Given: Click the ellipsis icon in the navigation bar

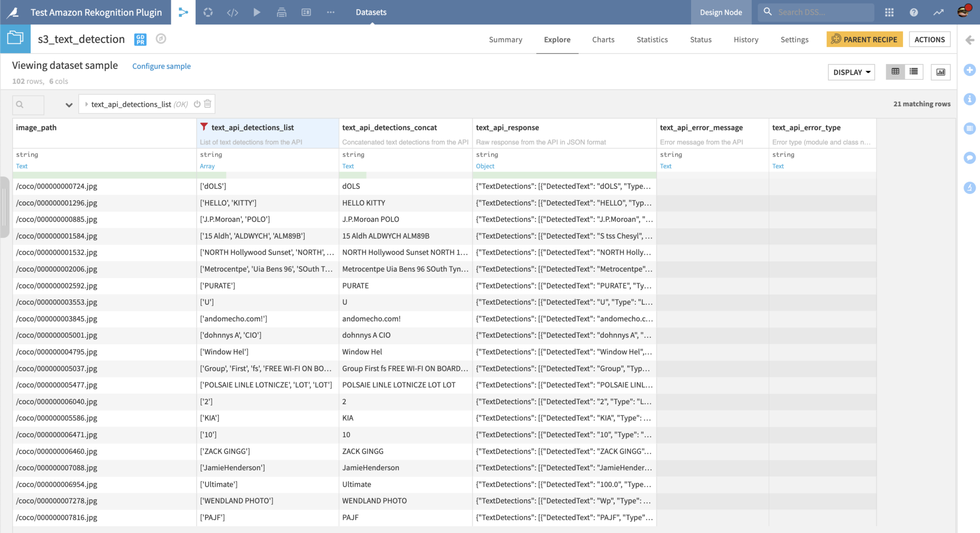Looking at the screenshot, I should [x=330, y=12].
